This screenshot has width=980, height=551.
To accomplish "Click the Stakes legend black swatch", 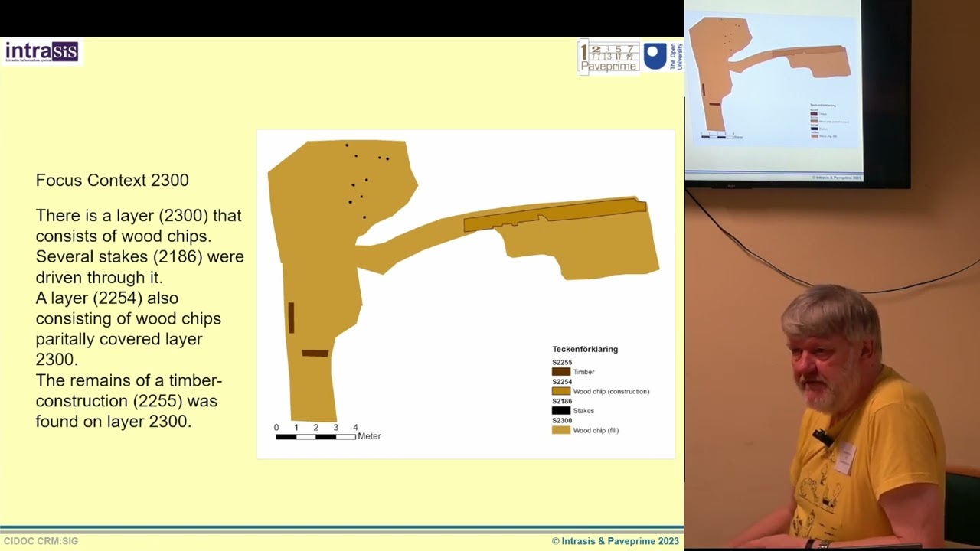I will 561,411.
